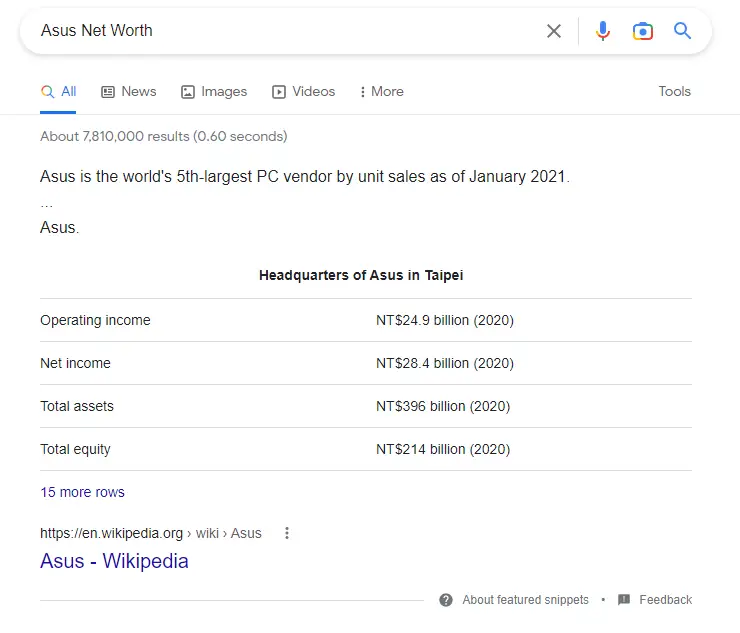Viewport: 740px width, 633px height.
Task: Open the Asus - Wikipedia result
Action: point(114,561)
